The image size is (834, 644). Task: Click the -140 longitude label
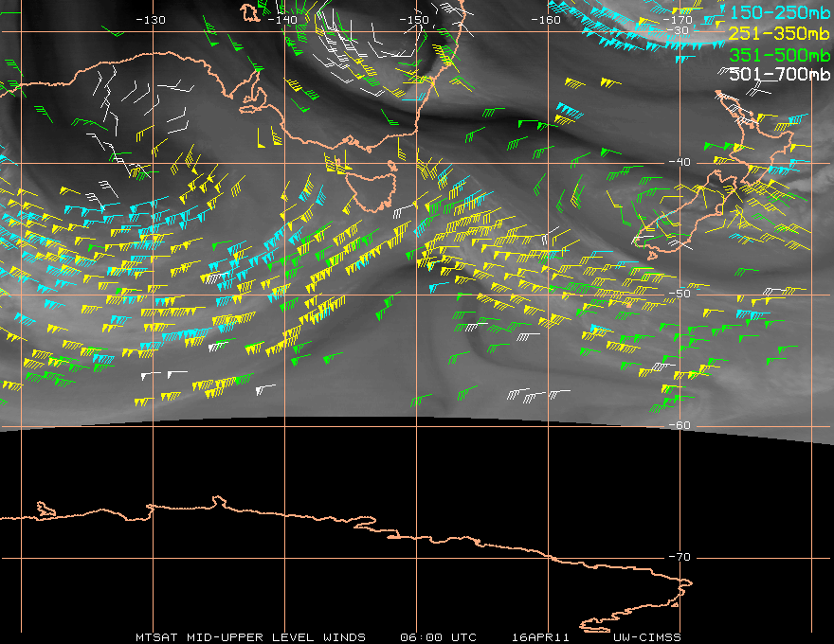click(x=282, y=20)
